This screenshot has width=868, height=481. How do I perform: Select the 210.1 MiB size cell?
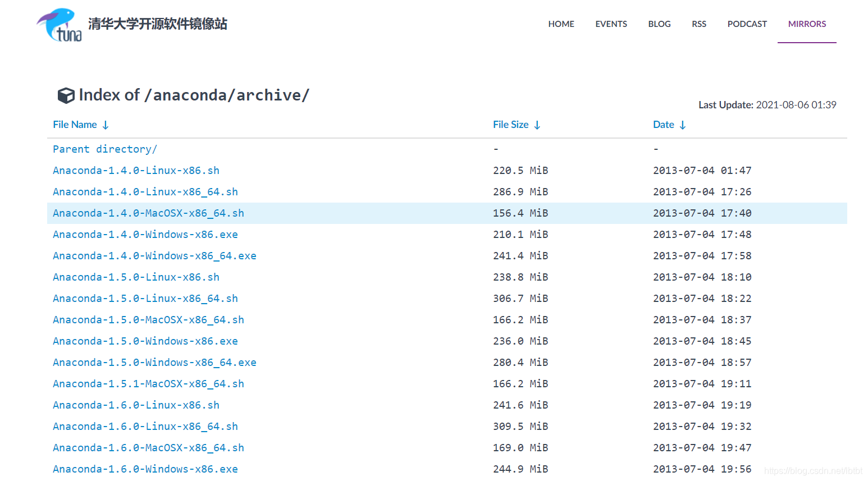tap(520, 235)
